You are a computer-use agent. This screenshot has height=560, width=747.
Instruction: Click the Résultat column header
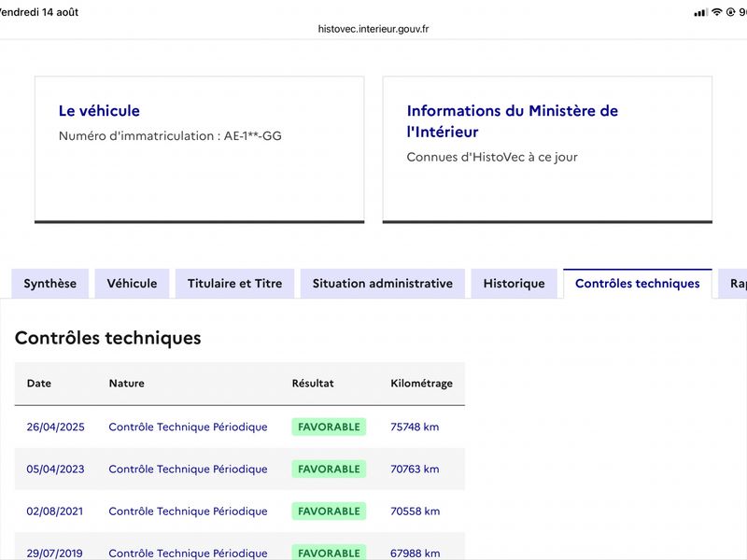click(313, 384)
